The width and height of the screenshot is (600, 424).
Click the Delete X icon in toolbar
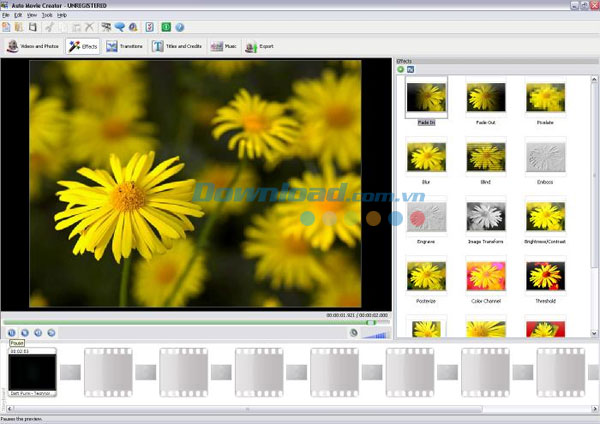(x=90, y=27)
